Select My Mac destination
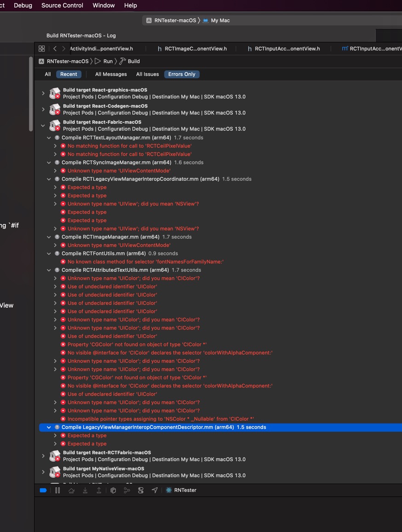The image size is (402, 532). coord(216,20)
